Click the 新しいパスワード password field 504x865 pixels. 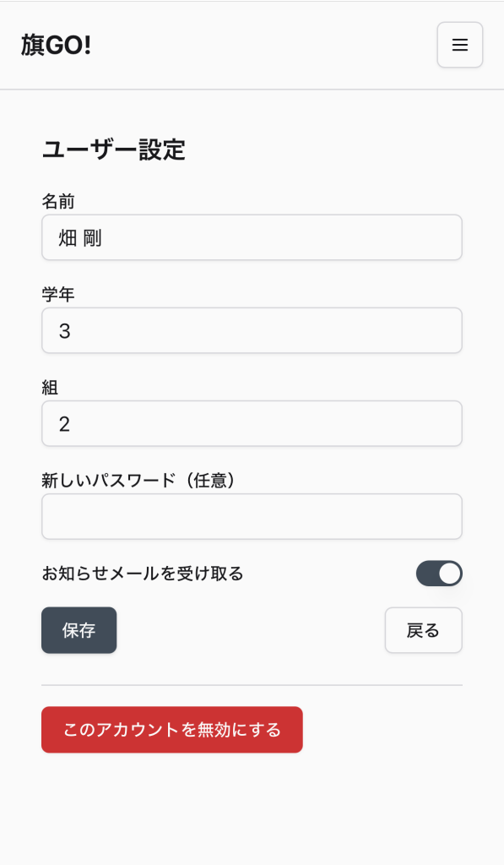point(252,516)
